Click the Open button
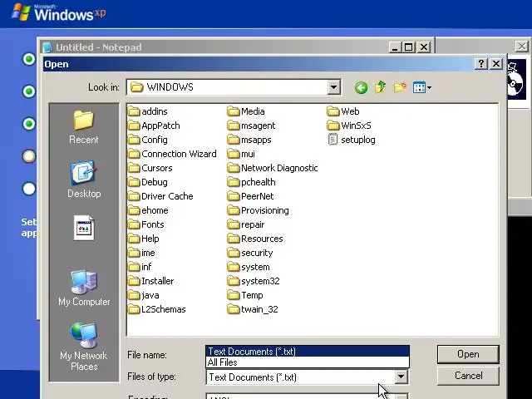The height and width of the screenshot is (399, 532). 468,354
